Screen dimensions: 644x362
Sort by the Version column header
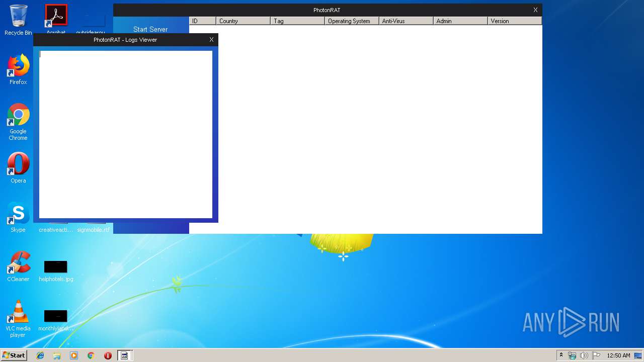[515, 21]
